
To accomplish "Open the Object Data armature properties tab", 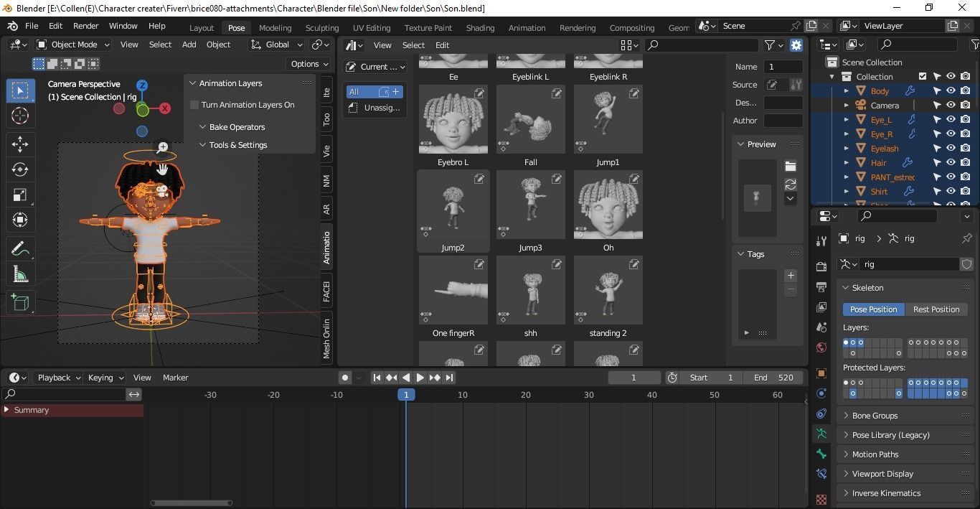I will 821,434.
